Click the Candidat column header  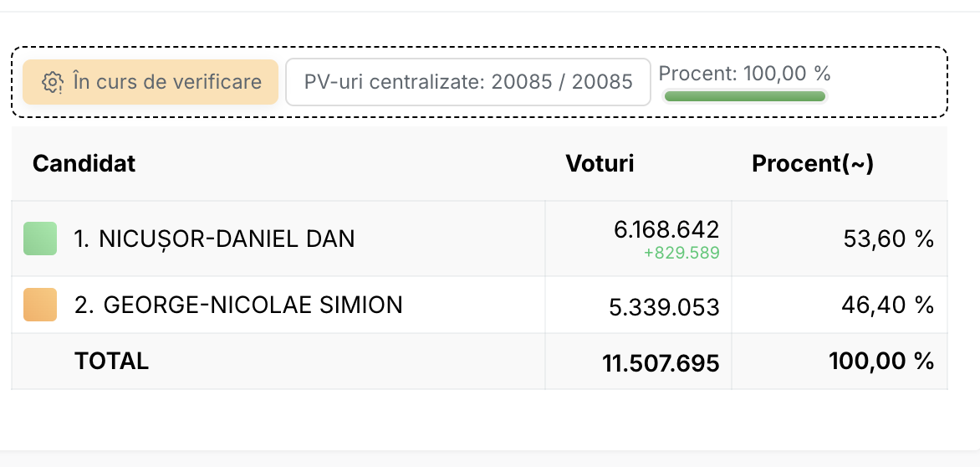click(x=84, y=164)
